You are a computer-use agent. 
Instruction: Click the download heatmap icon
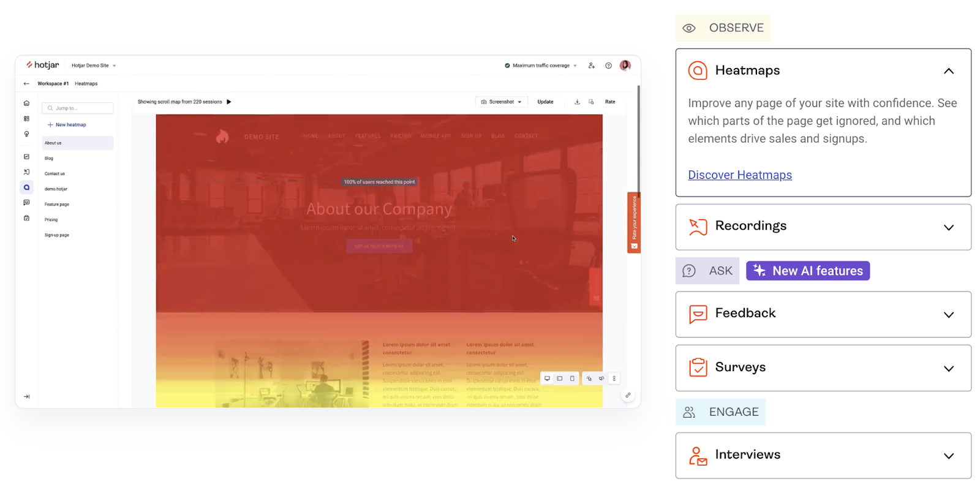point(577,102)
